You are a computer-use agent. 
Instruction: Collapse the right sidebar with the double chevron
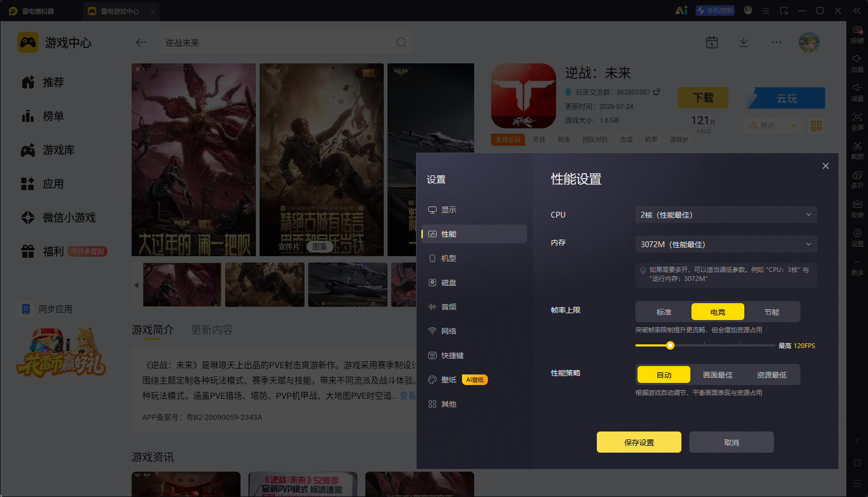[857, 11]
